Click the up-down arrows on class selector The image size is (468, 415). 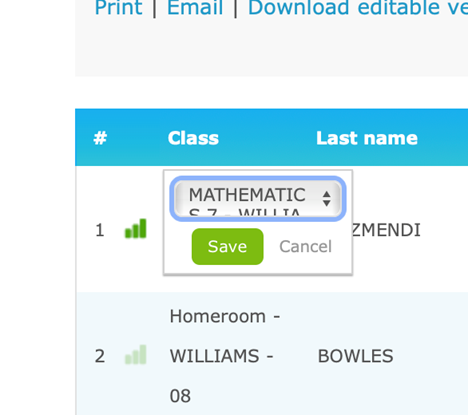[x=327, y=199]
